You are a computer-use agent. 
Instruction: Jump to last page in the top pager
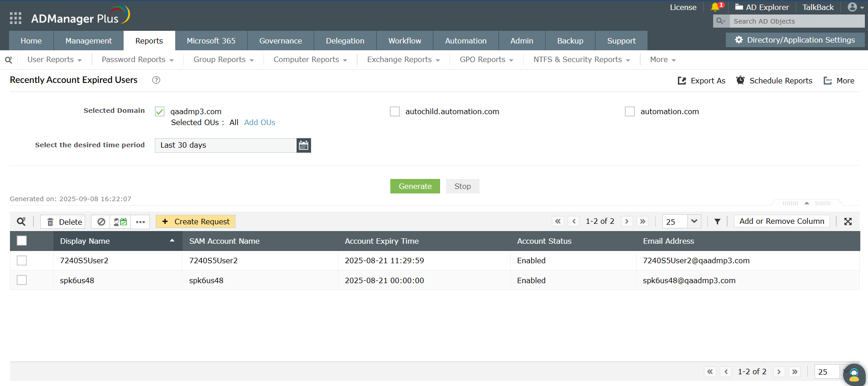[643, 221]
